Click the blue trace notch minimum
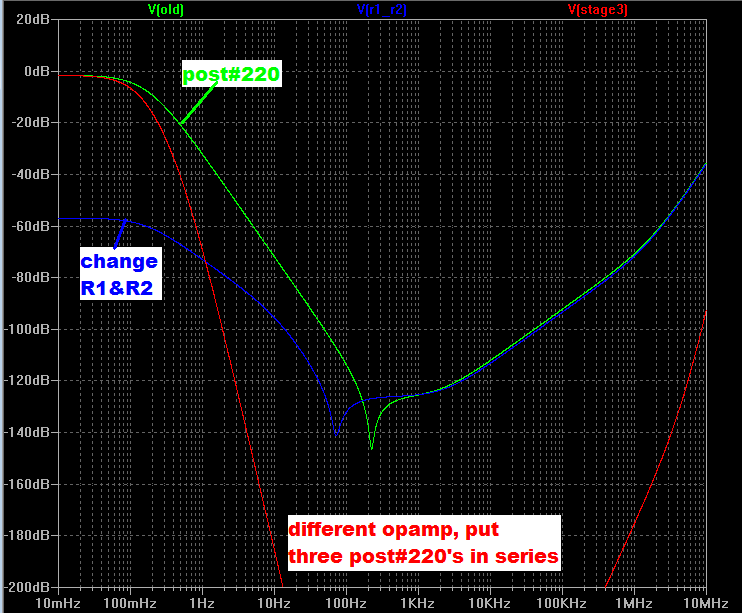The height and width of the screenshot is (613, 742). (336, 434)
